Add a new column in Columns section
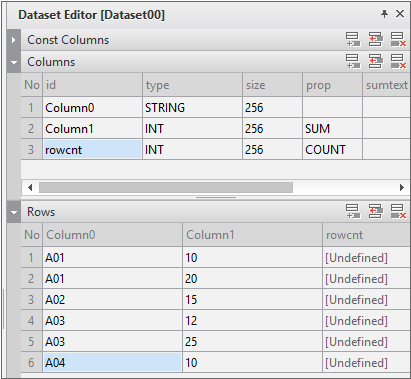The image size is (411, 379). point(353,61)
